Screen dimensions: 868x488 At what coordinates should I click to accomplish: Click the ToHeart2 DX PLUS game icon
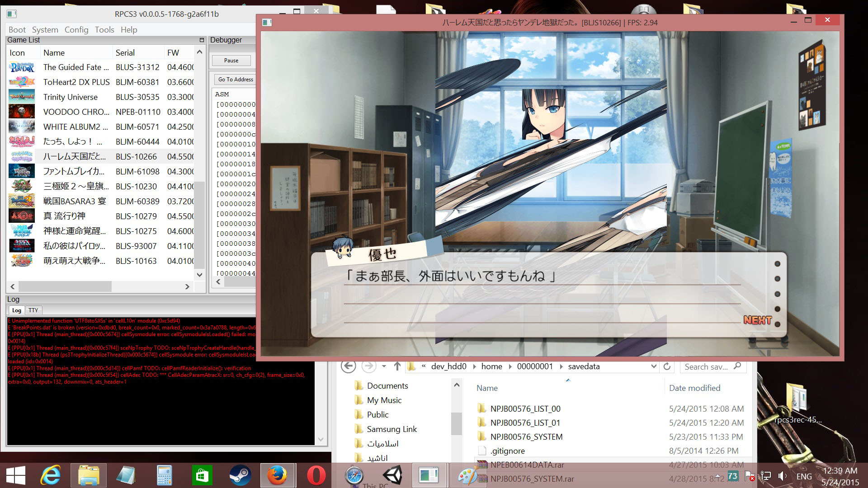(21, 82)
